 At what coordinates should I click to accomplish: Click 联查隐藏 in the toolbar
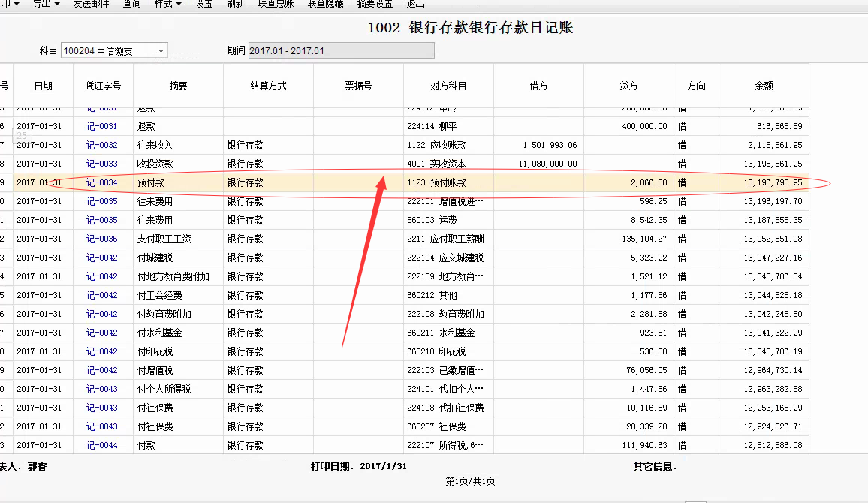coord(326,4)
